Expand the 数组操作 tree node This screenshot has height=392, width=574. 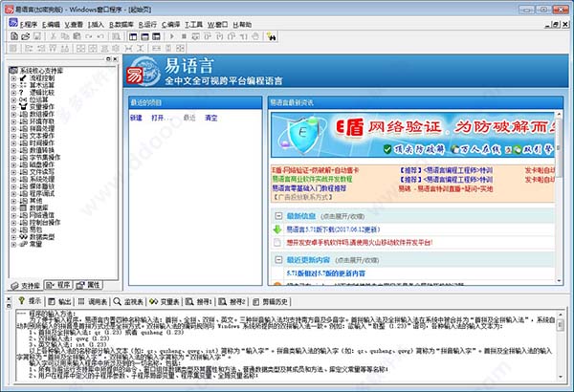pos(13,114)
